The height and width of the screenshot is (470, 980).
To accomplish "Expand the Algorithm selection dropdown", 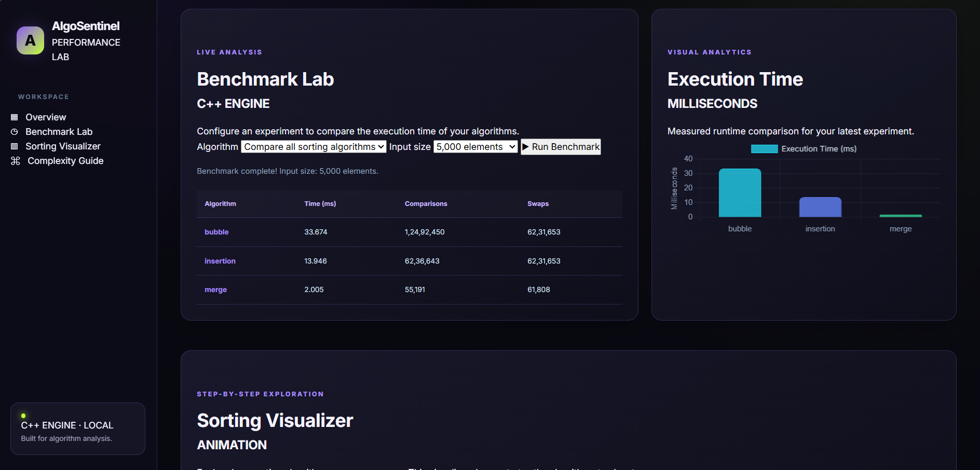I will pos(314,147).
